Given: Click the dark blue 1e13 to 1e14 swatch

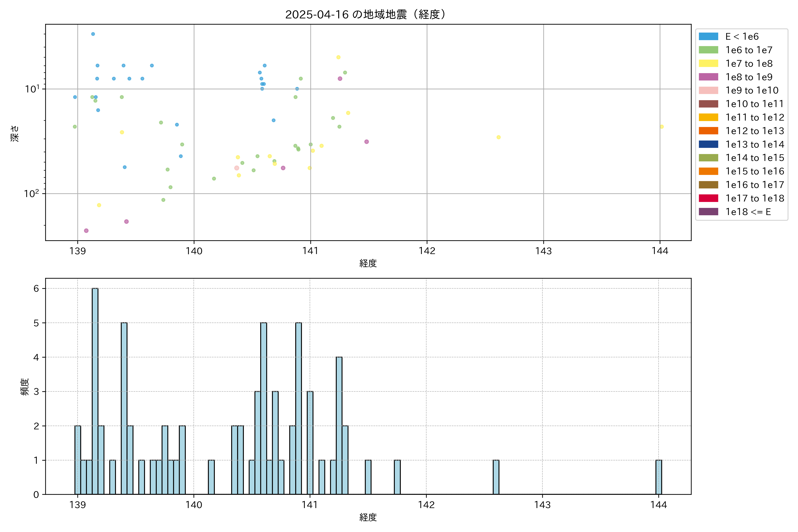Looking at the screenshot, I should [x=708, y=145].
